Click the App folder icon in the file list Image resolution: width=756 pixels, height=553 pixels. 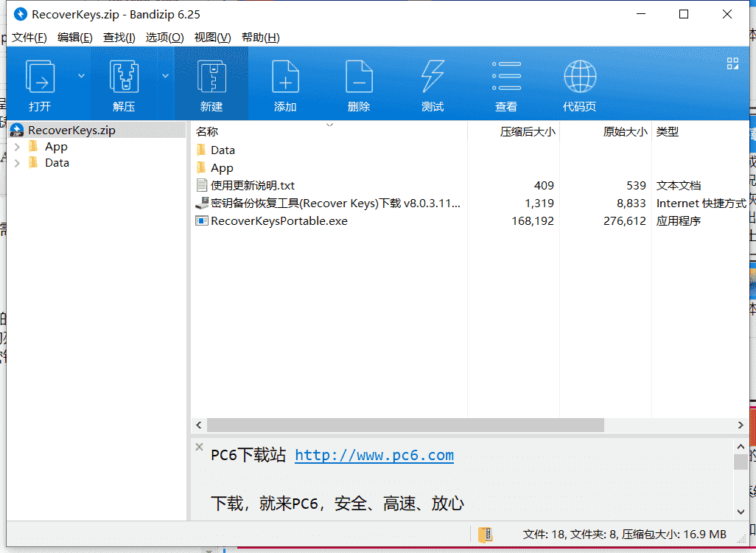(x=202, y=168)
